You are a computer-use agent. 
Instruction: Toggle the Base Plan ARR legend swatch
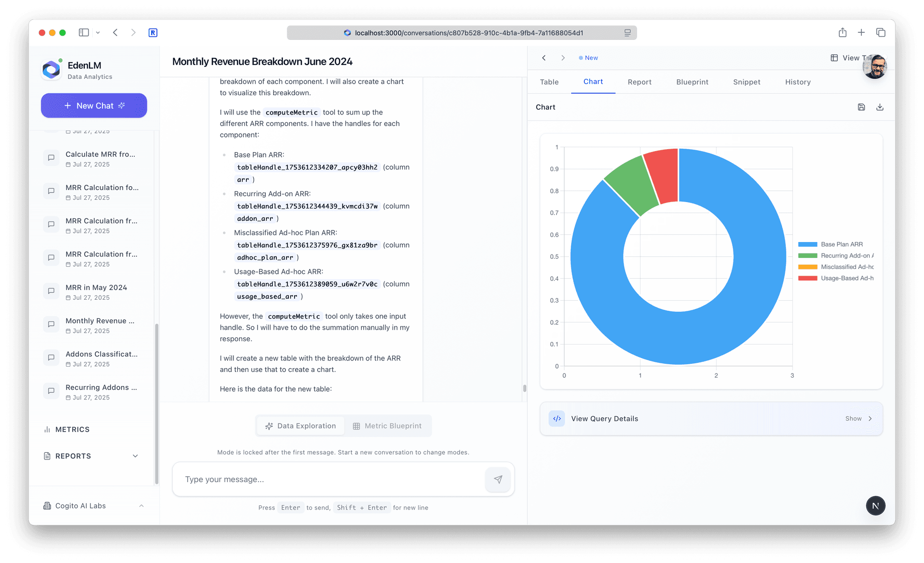pyautogui.click(x=808, y=244)
